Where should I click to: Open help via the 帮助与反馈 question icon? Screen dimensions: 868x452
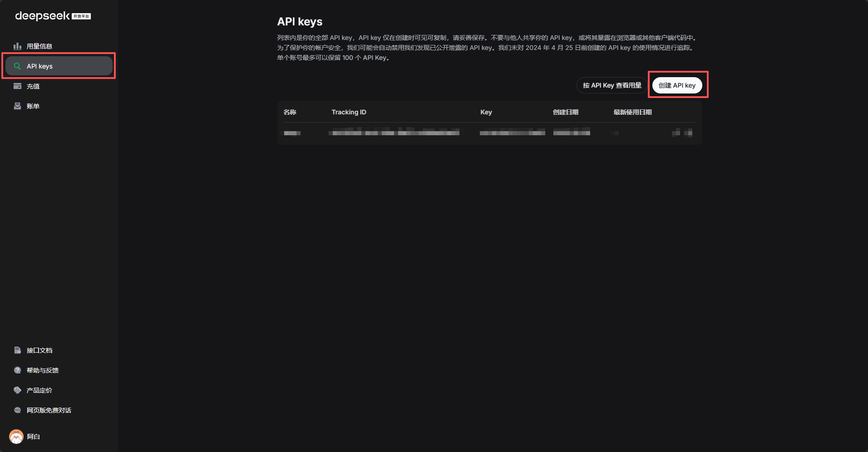coord(17,370)
